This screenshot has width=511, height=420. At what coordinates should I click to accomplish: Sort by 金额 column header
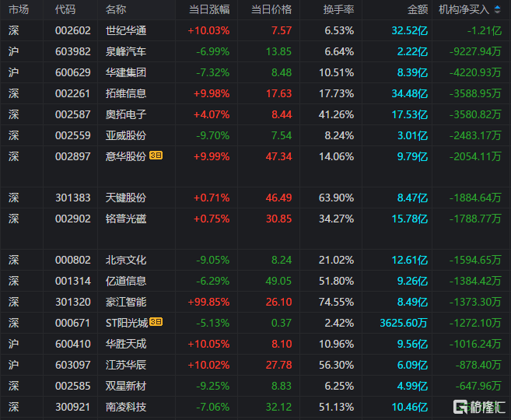[x=418, y=9]
